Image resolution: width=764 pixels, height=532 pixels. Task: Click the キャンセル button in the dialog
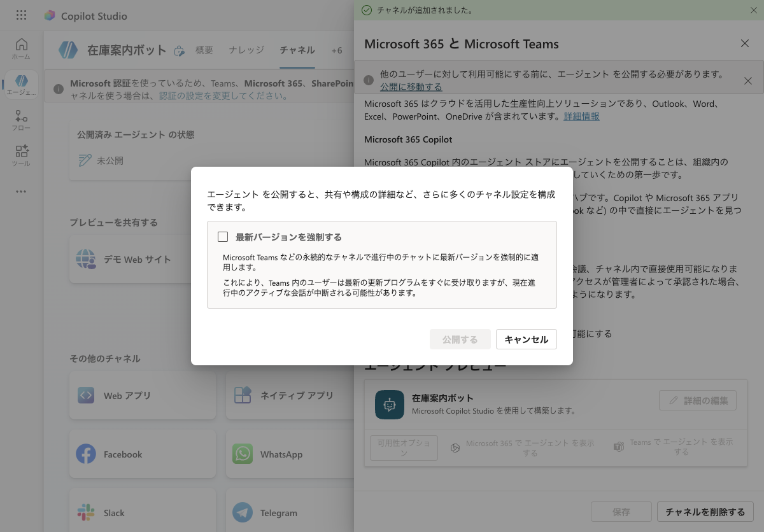pos(527,339)
